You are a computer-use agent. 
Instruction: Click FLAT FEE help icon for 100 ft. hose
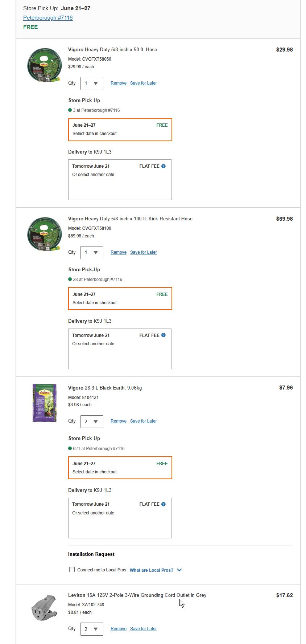(x=164, y=335)
